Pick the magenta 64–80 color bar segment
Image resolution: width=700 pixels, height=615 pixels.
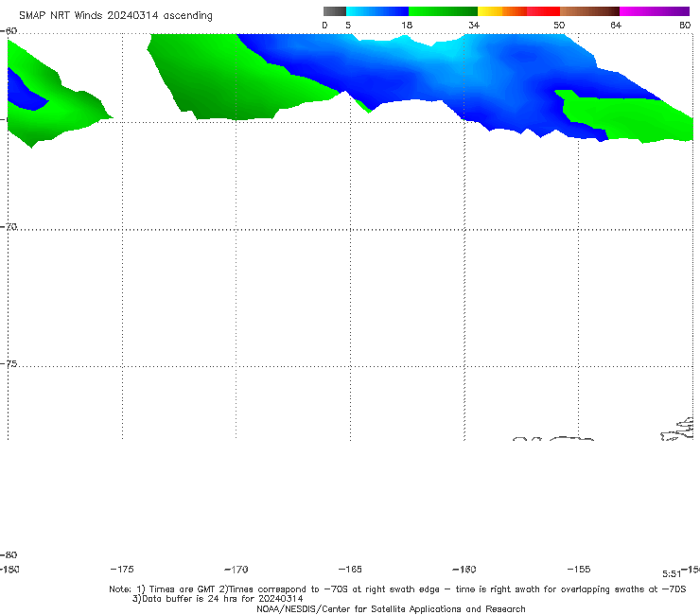point(655,11)
